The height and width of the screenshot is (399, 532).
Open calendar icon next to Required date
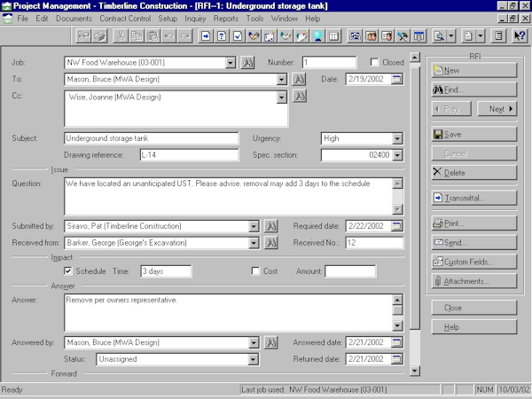[396, 226]
